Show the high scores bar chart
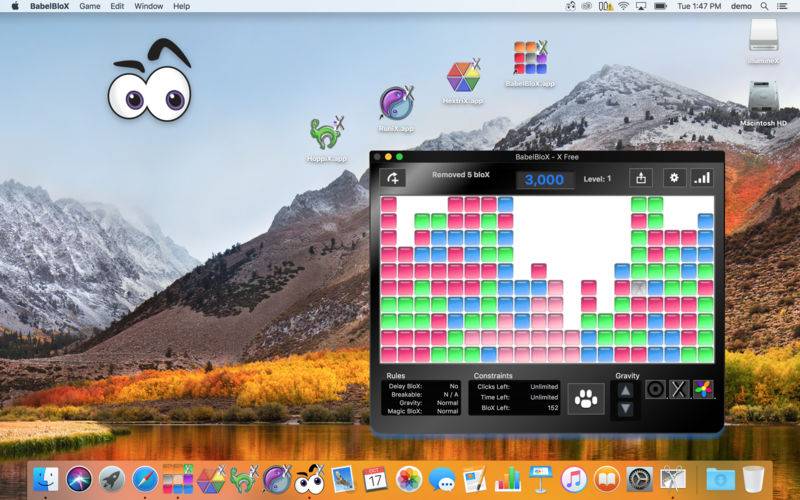The image size is (800, 500). tap(702, 178)
